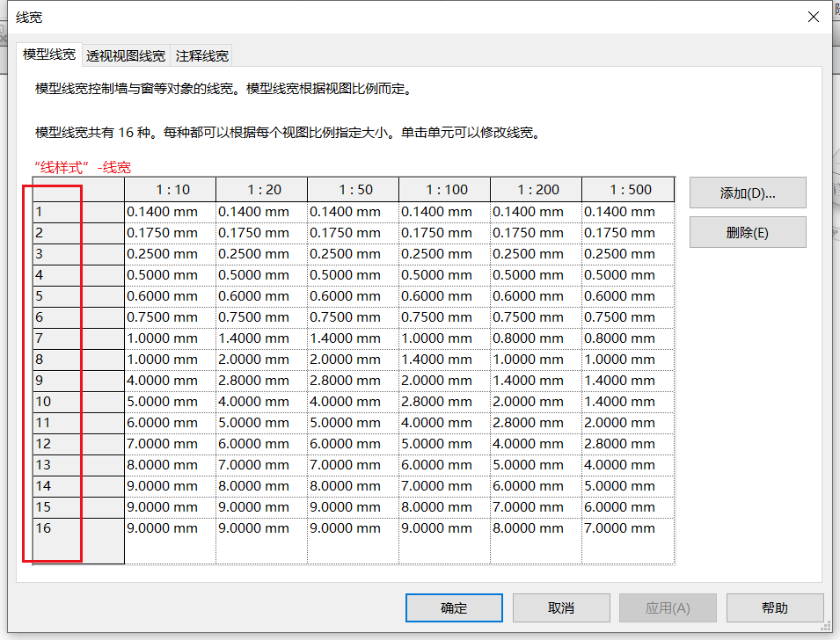Image resolution: width=840 pixels, height=640 pixels.
Task: Edit row 6 cell under 1 : 20
Action: [x=261, y=317]
